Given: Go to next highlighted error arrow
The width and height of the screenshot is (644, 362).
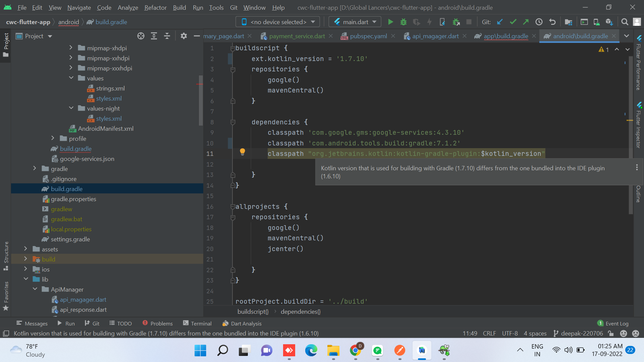Looking at the screenshot, I should (x=628, y=49).
